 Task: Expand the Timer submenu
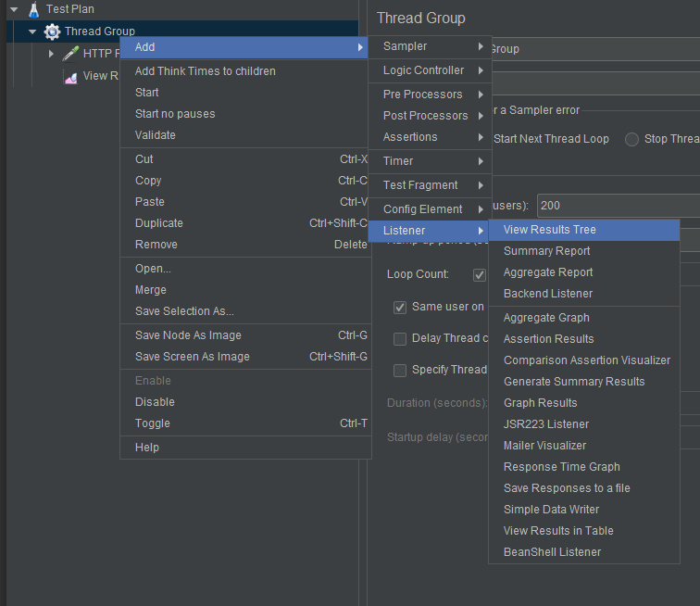[430, 161]
